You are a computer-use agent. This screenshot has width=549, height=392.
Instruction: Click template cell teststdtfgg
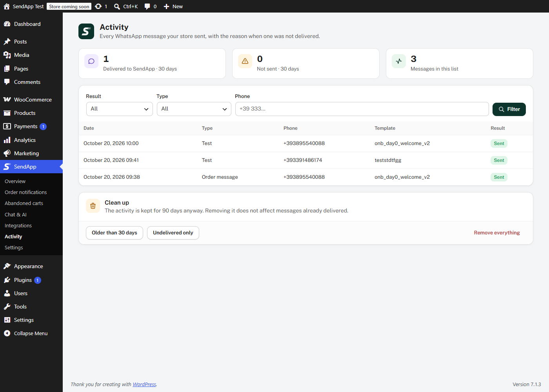click(x=388, y=160)
